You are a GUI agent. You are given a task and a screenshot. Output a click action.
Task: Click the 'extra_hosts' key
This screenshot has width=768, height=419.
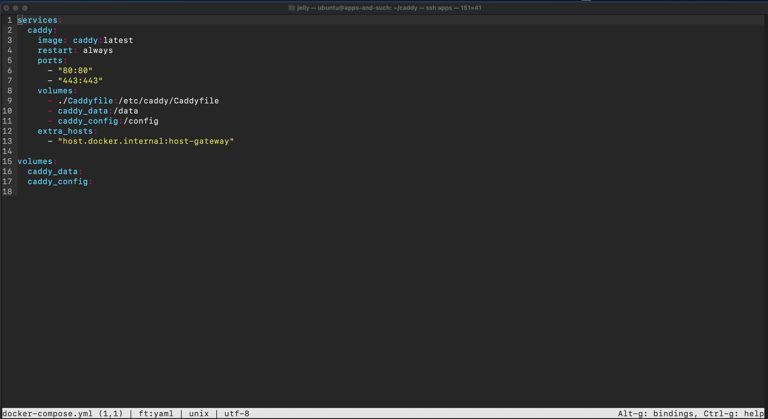click(65, 131)
